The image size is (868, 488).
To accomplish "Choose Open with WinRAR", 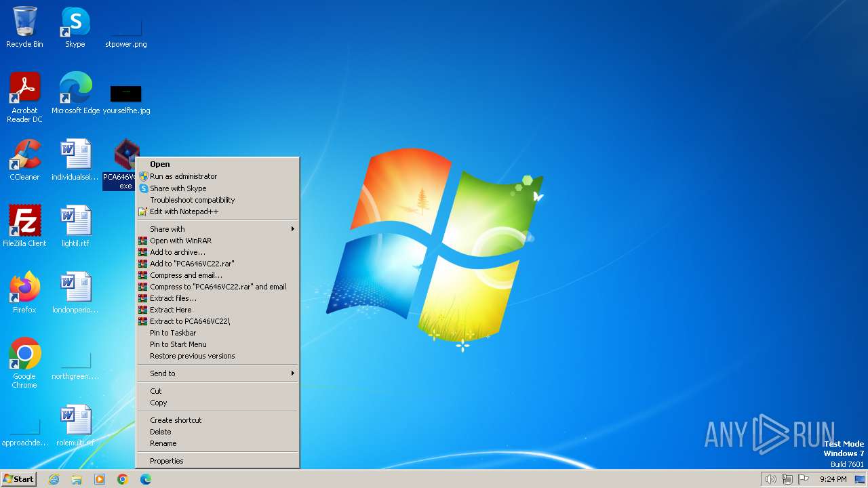I will coord(217,241).
